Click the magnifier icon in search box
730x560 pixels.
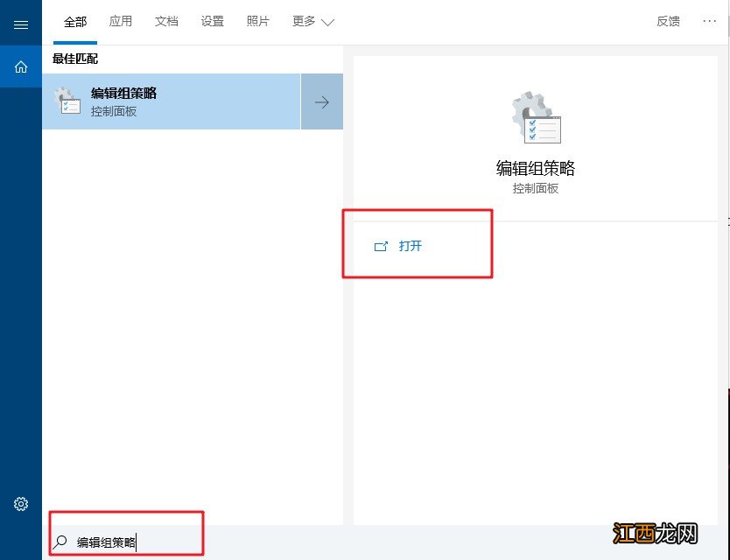[x=60, y=542]
